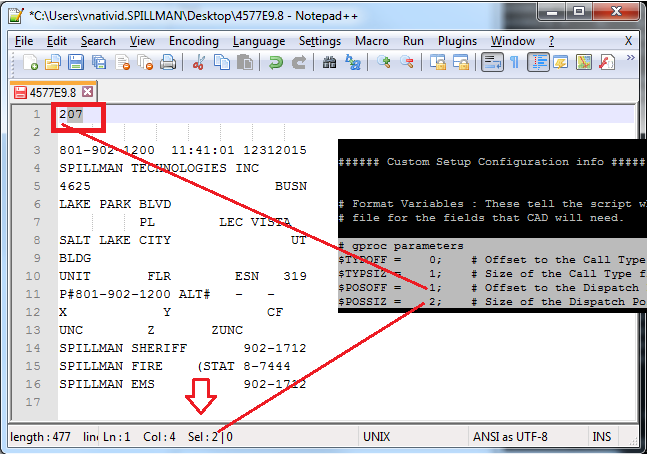
Task: Expand the toolbar overflow chevron
Action: [x=630, y=58]
